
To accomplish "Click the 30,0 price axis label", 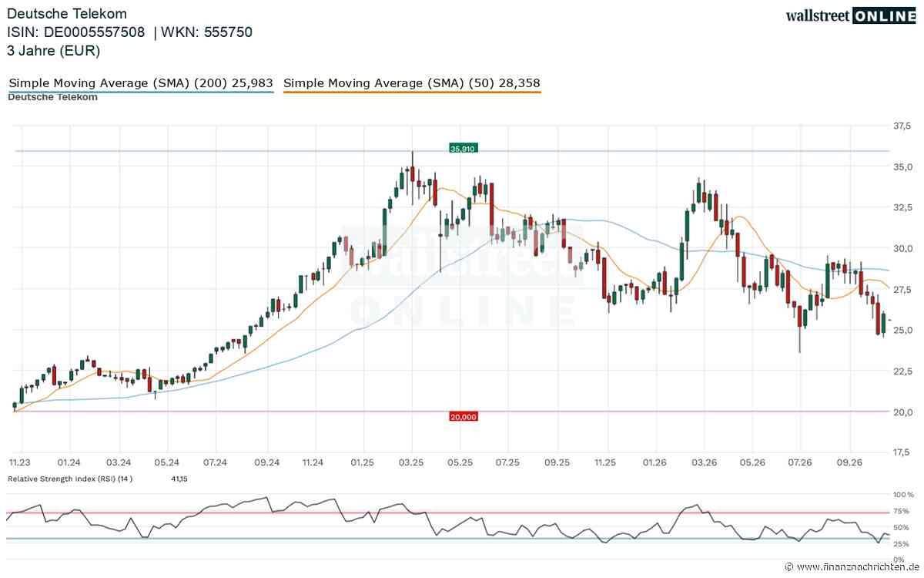I will 902,248.
